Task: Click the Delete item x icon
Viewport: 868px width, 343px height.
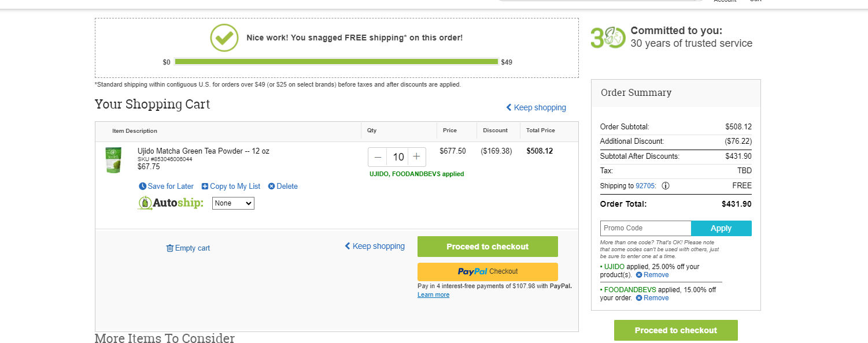Action: click(x=271, y=187)
